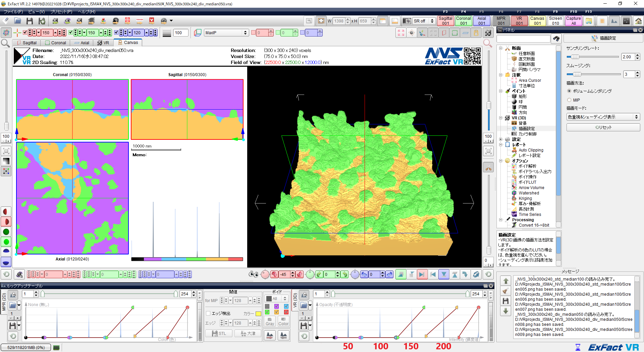Click the Gray void LUT button
This screenshot has width=644, height=352.
(x=270, y=321)
